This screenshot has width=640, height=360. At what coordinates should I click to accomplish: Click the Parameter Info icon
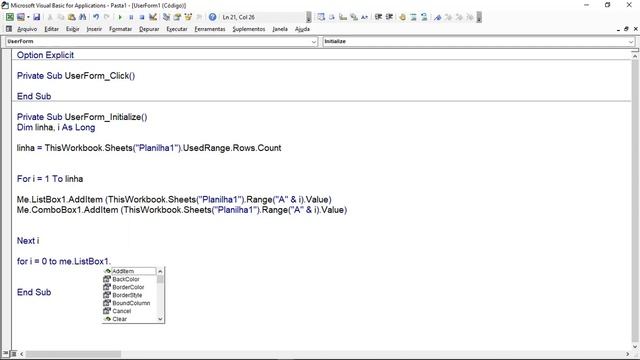354,17
